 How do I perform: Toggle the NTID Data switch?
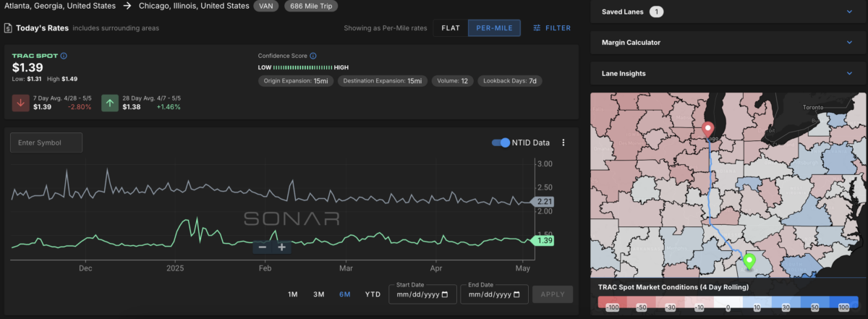[x=501, y=143]
